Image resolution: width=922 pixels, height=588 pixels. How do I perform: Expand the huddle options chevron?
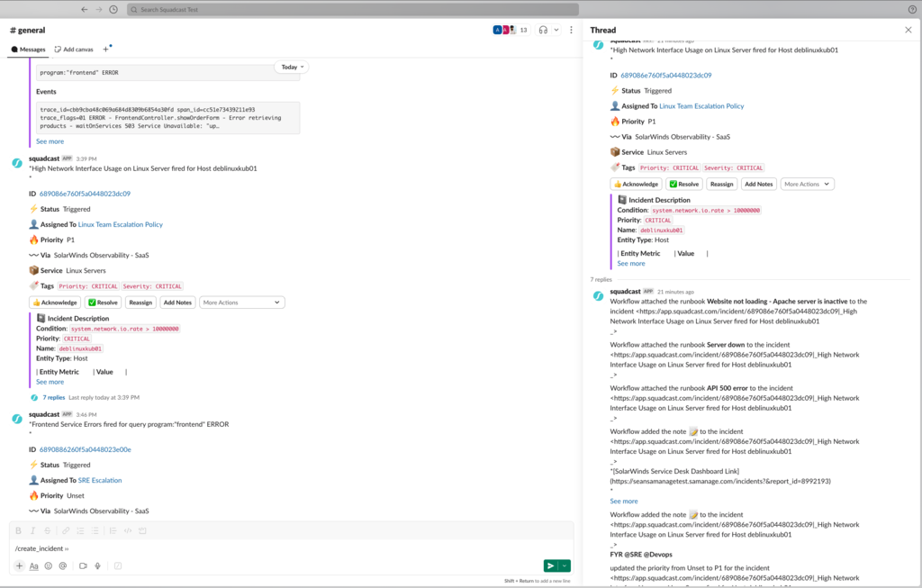556,30
